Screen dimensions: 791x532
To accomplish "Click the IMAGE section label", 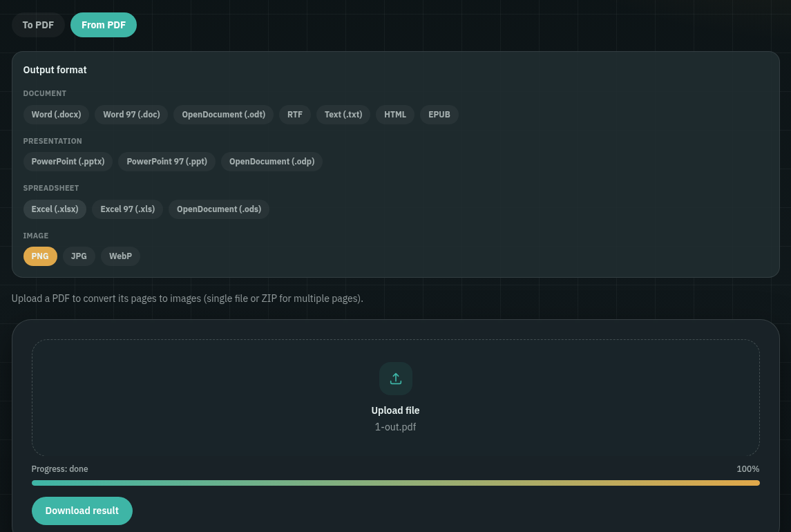I will tap(36, 236).
